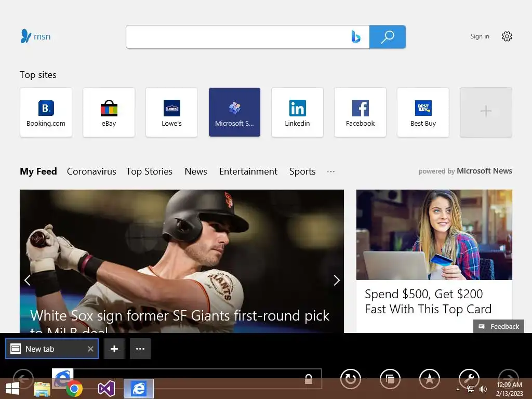This screenshot has width=532, height=399.
Task: Click the network tray icon
Action: point(470,389)
